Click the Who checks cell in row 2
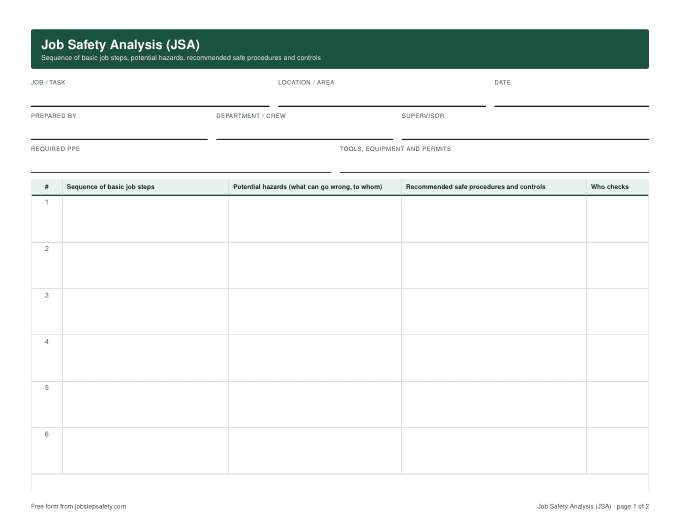 click(618, 265)
